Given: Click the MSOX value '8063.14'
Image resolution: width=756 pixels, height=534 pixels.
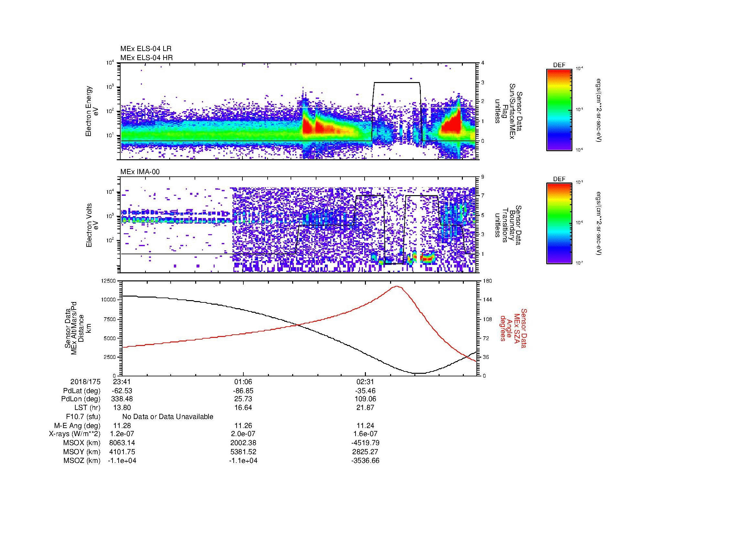Looking at the screenshot, I should coord(122,443).
